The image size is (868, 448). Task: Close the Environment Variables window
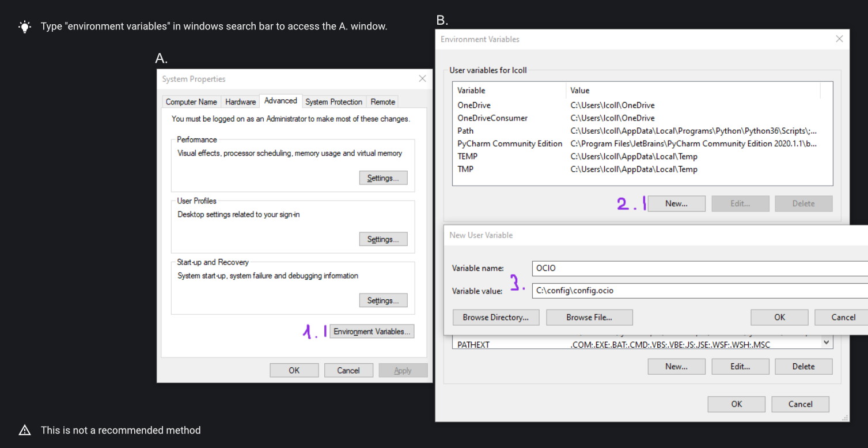coord(839,39)
